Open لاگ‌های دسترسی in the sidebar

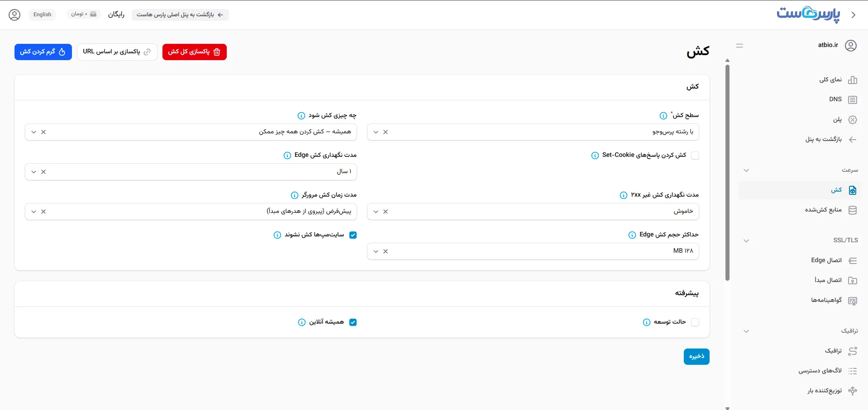800,371
